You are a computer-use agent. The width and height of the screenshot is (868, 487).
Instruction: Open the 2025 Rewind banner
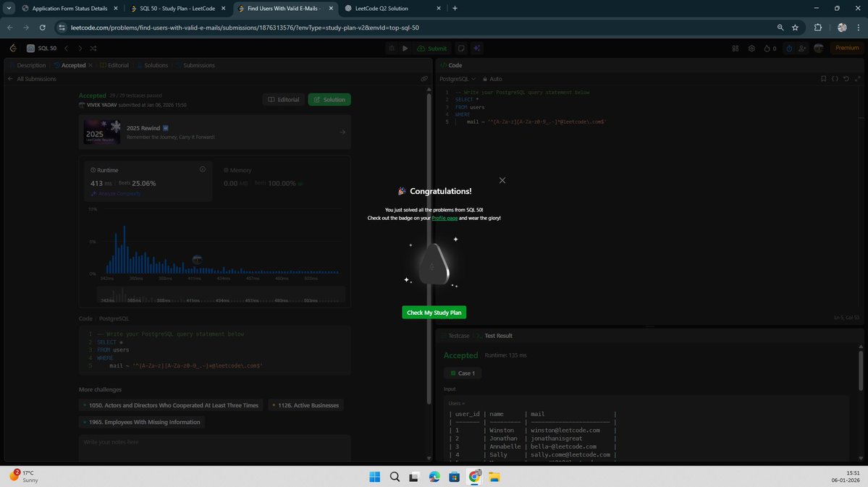[215, 132]
